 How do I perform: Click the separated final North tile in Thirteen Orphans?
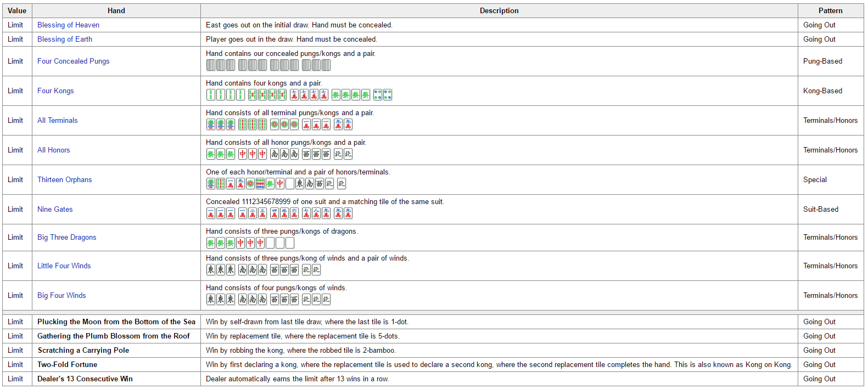tap(341, 184)
